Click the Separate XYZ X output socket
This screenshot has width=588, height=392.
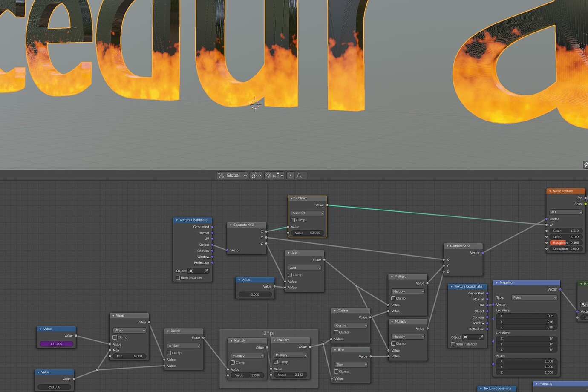click(x=266, y=231)
